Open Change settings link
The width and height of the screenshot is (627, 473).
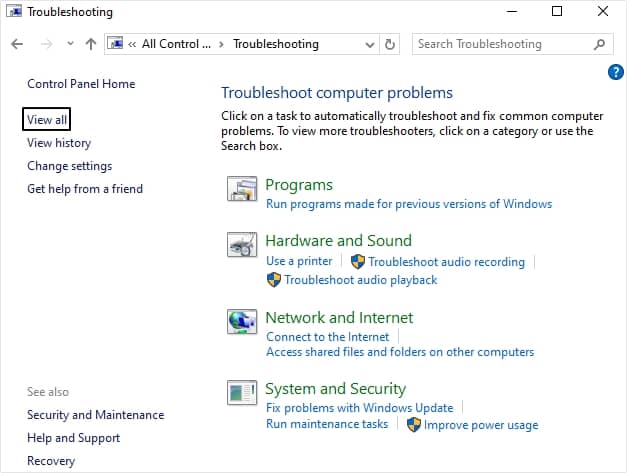[70, 166]
